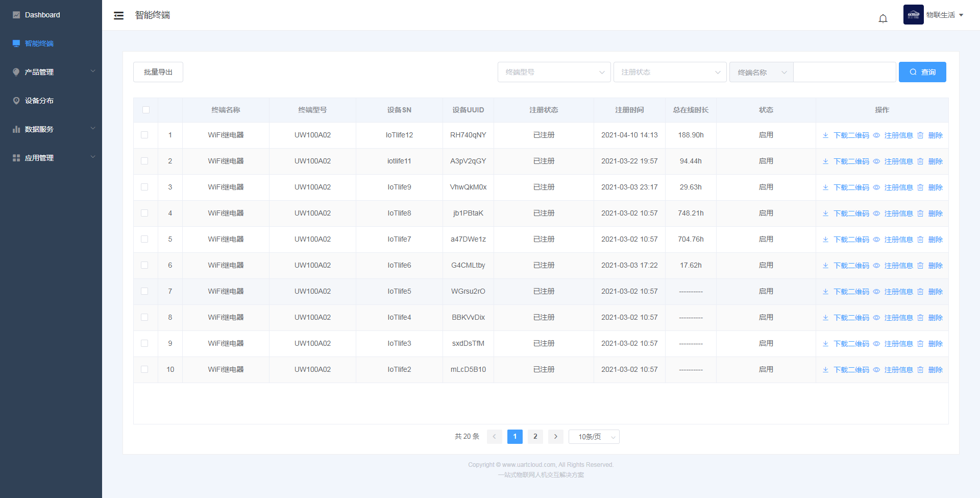Tick the checkbox for row 4 IoTlife8
The height and width of the screenshot is (498, 980).
coord(144,213)
